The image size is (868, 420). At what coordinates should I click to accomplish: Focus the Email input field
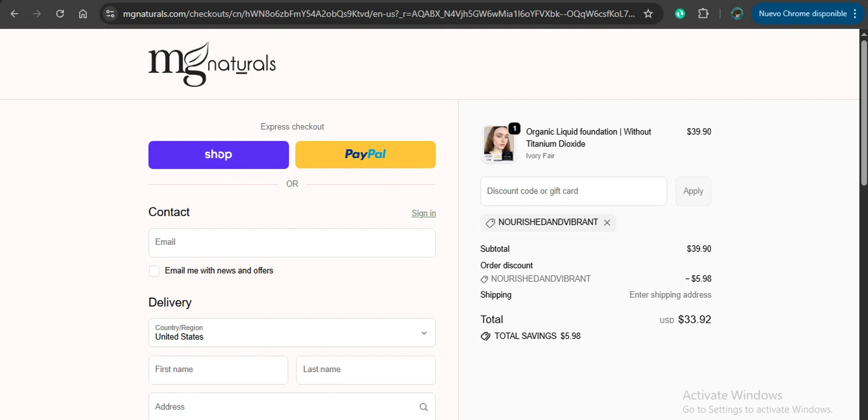(x=292, y=243)
